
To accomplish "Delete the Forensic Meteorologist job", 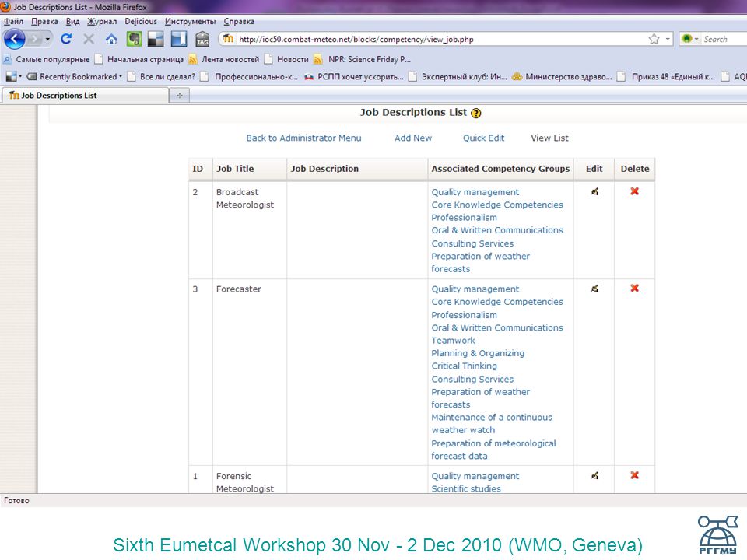I will pos(635,475).
